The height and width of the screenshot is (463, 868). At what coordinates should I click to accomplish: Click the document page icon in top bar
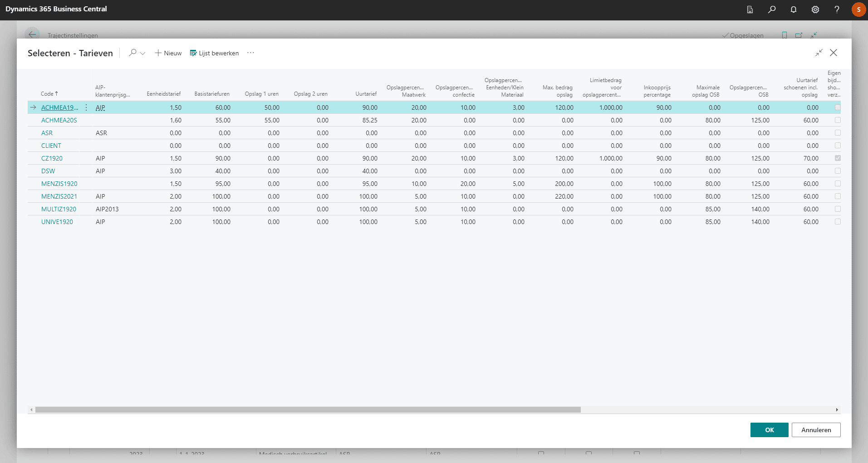point(750,10)
